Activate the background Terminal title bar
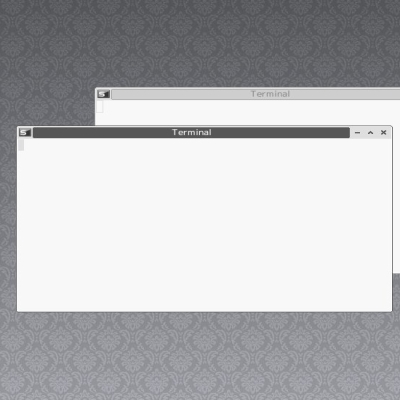Image resolution: width=400 pixels, height=400 pixels. 256,94
